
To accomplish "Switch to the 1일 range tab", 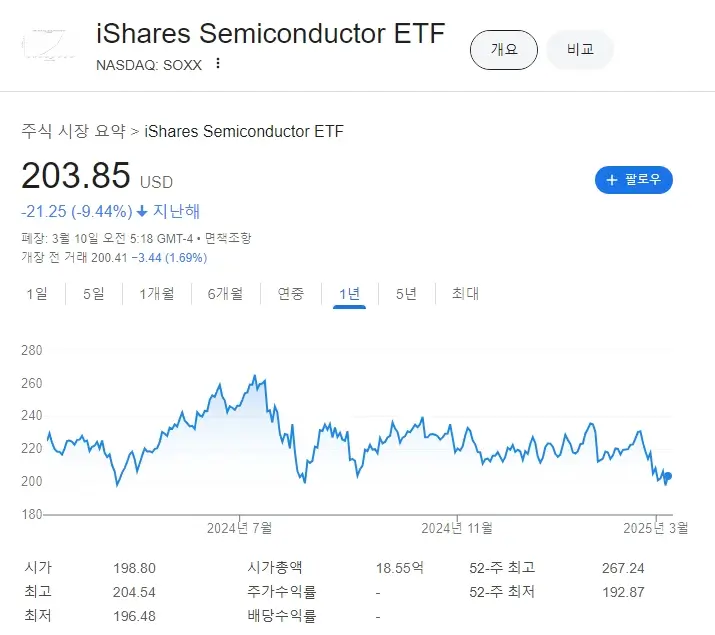I will click(36, 293).
